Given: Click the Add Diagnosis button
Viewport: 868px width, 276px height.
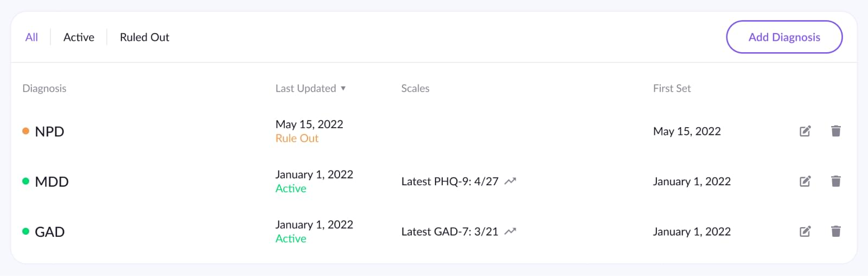Looking at the screenshot, I should [x=784, y=37].
